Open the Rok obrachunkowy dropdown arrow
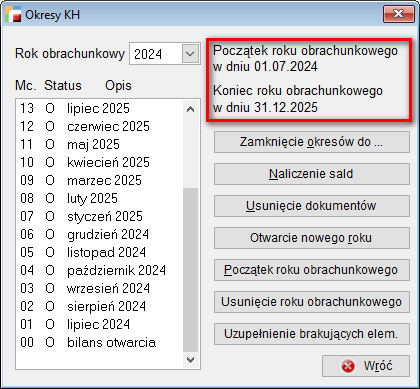Viewport: 420px width, 389px height. tap(190, 54)
